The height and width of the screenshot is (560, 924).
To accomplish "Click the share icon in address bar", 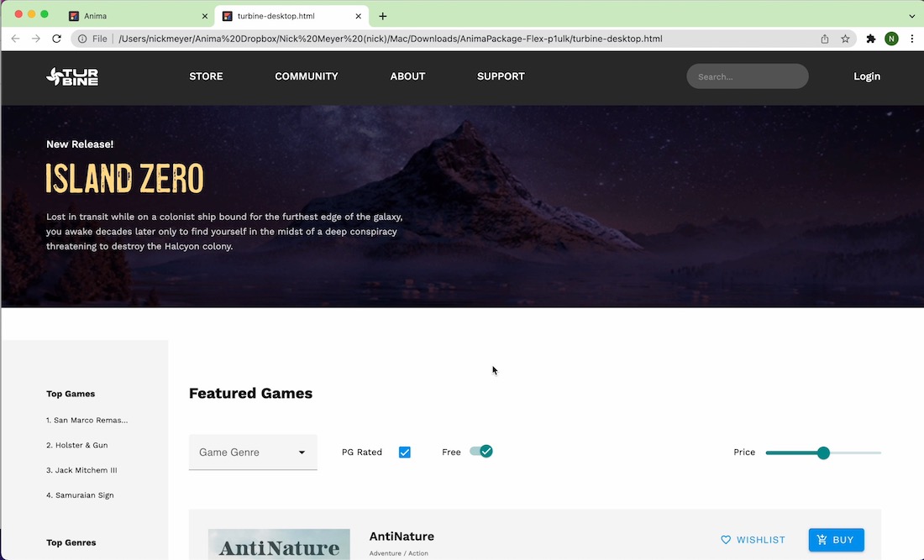I will tap(825, 39).
